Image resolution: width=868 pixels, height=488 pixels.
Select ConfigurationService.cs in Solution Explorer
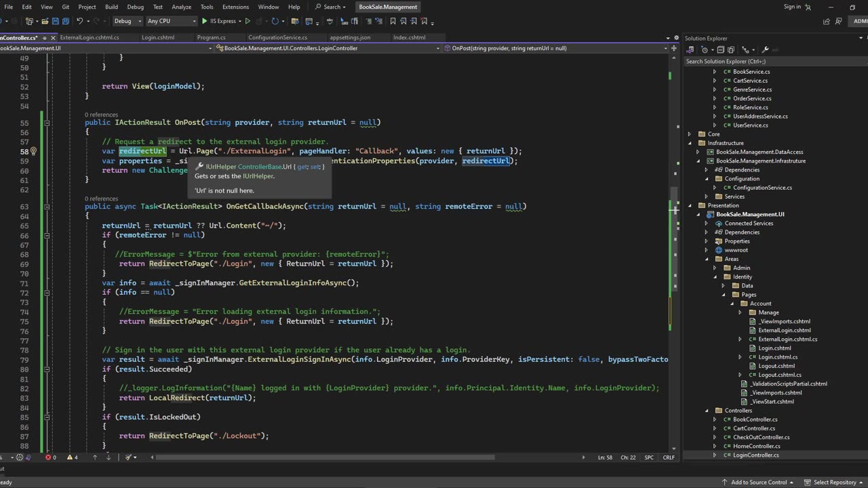coord(762,188)
